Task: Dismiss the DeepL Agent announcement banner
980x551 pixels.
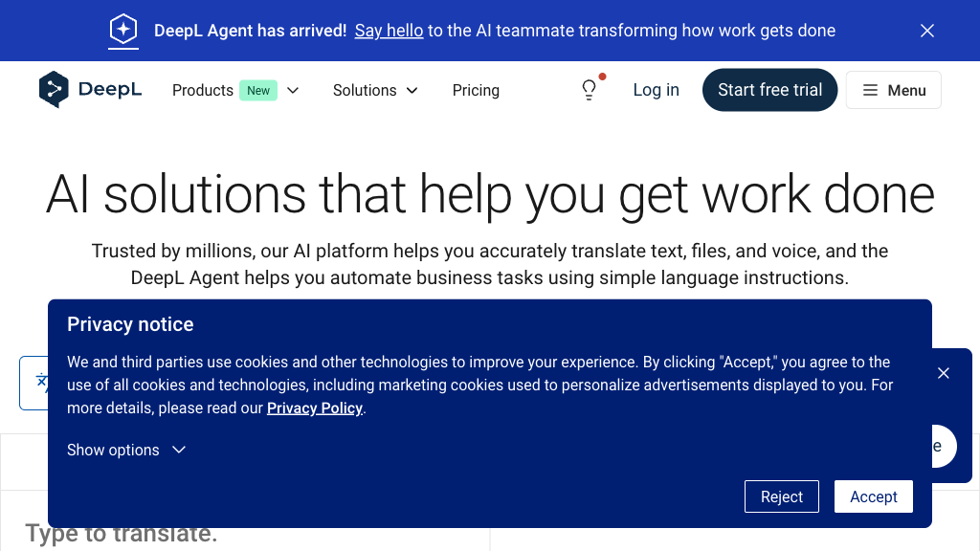Action: [926, 30]
